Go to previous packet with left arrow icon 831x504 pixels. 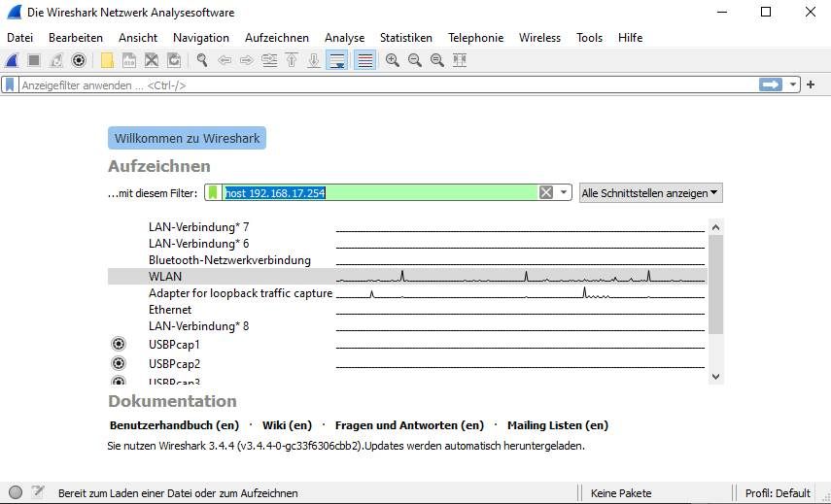click(225, 60)
